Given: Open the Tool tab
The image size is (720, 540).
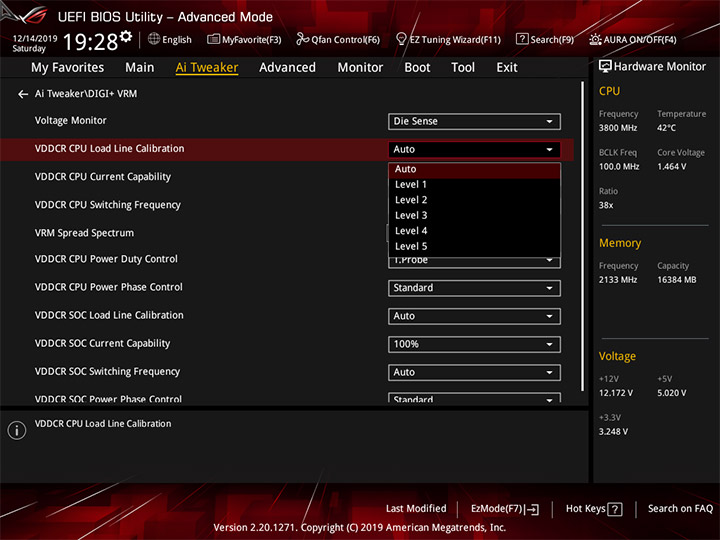Looking at the screenshot, I should tap(463, 68).
